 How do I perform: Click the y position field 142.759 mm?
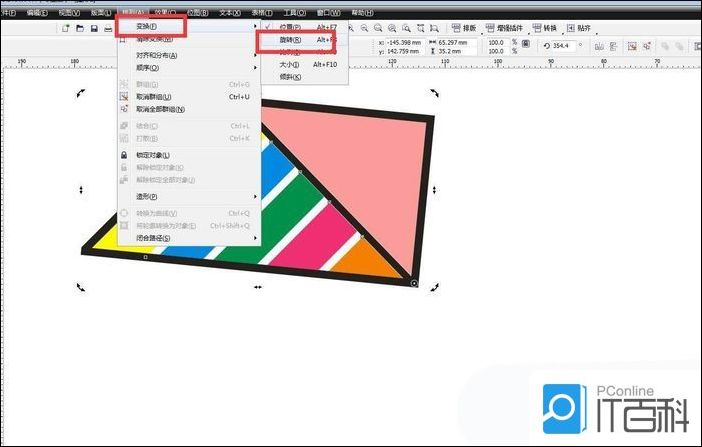[403, 51]
